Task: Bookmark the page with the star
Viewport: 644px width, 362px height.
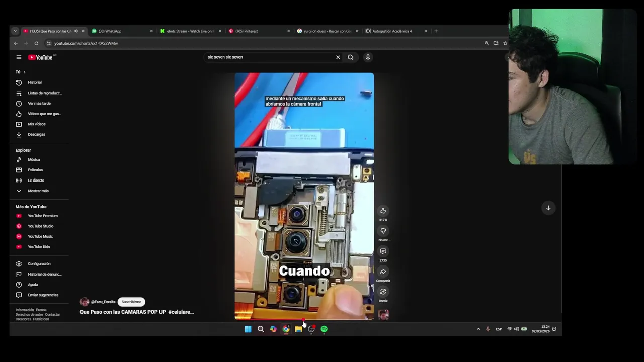Action: click(505, 43)
